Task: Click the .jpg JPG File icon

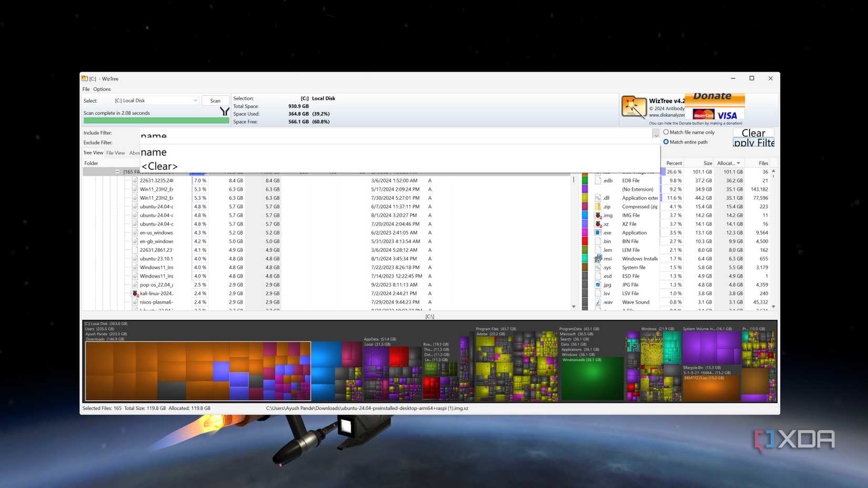Action: point(598,284)
